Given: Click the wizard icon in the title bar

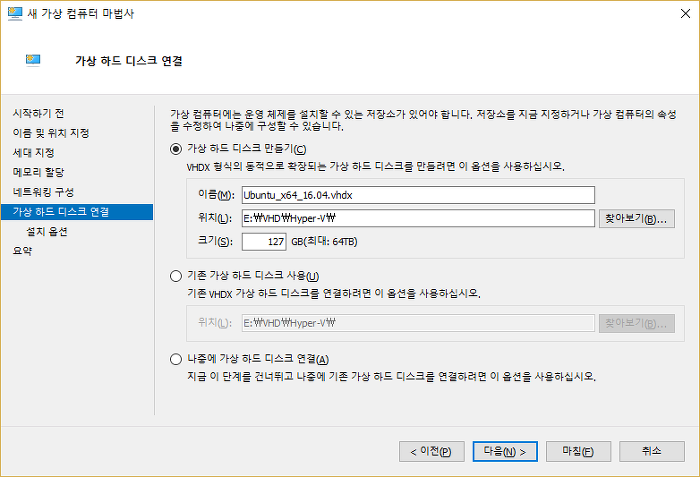Looking at the screenshot, I should pos(15,13).
